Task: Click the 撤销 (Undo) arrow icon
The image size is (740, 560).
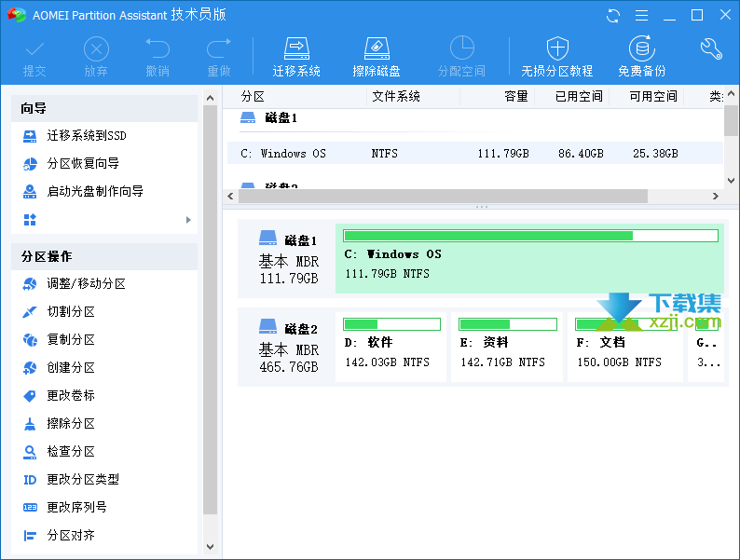Action: click(x=158, y=48)
